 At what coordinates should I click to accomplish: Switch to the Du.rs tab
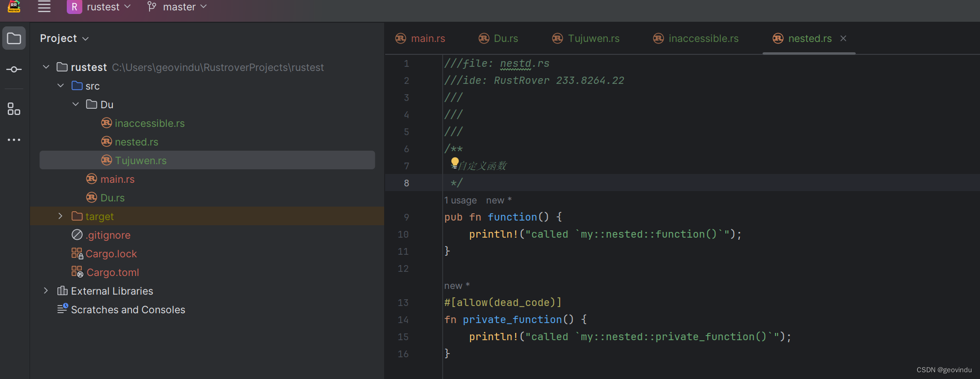498,38
